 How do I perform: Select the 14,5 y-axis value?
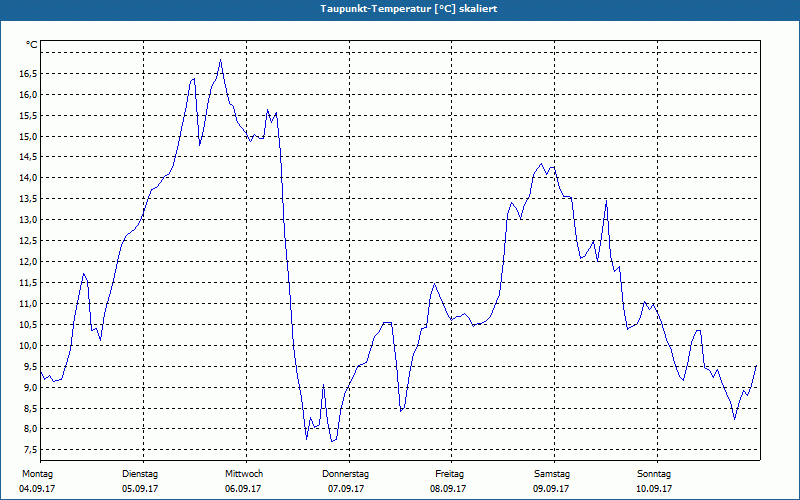[28, 157]
